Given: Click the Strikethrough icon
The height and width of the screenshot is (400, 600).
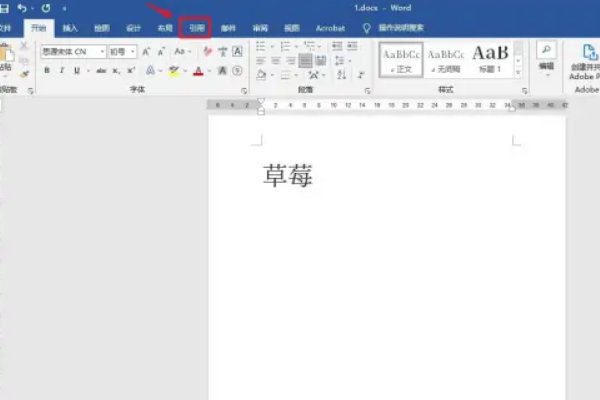Looking at the screenshot, I should pyautogui.click(x=99, y=71).
